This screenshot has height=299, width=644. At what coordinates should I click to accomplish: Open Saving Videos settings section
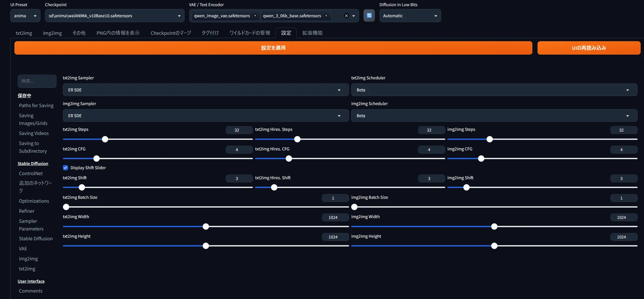34,133
